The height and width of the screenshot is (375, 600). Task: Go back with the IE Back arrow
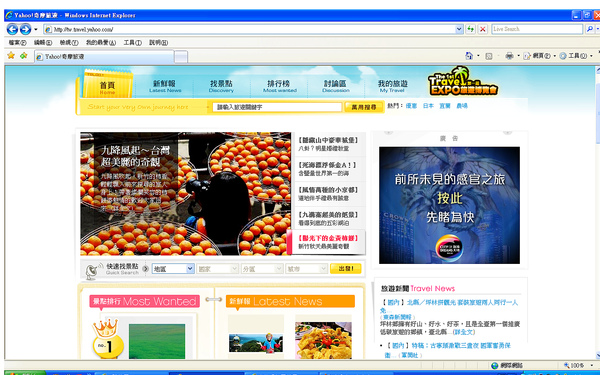(x=12, y=29)
